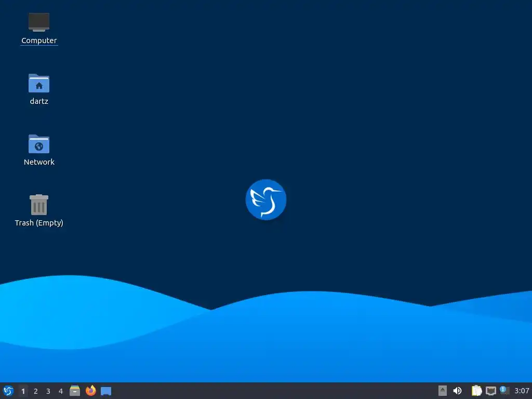The height and width of the screenshot is (399, 532).
Task: Select the Computer desktop icon
Action: coord(39,22)
